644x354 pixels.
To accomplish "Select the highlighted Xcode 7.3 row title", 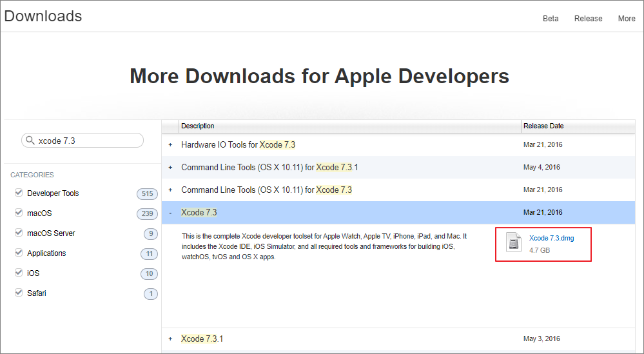I will pyautogui.click(x=199, y=212).
